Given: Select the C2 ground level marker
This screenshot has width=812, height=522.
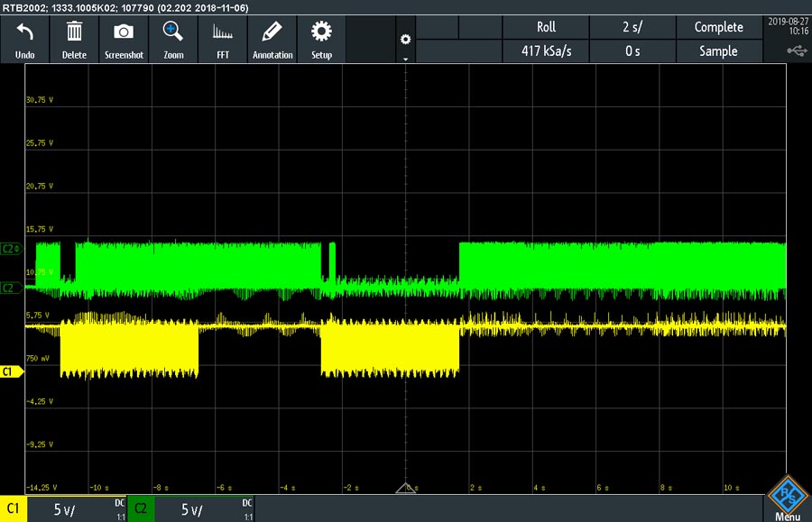Looking at the screenshot, I should click(12, 288).
